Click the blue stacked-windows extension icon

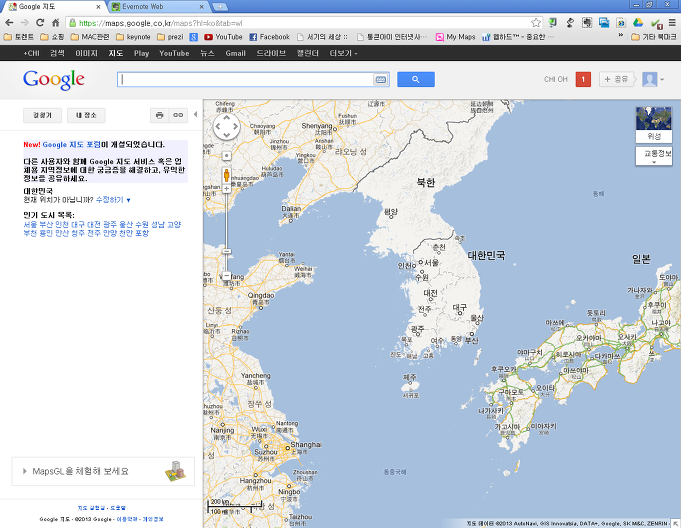(x=604, y=23)
